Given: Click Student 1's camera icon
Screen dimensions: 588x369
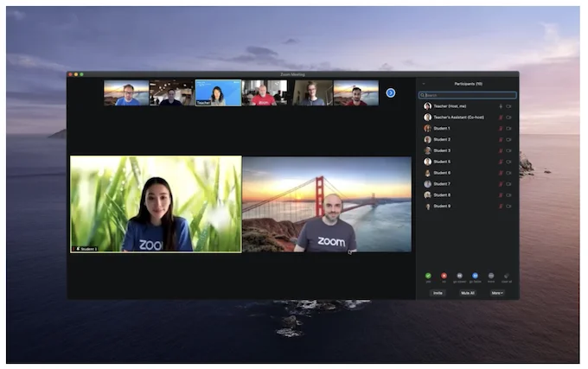Looking at the screenshot, I should click(x=508, y=129).
